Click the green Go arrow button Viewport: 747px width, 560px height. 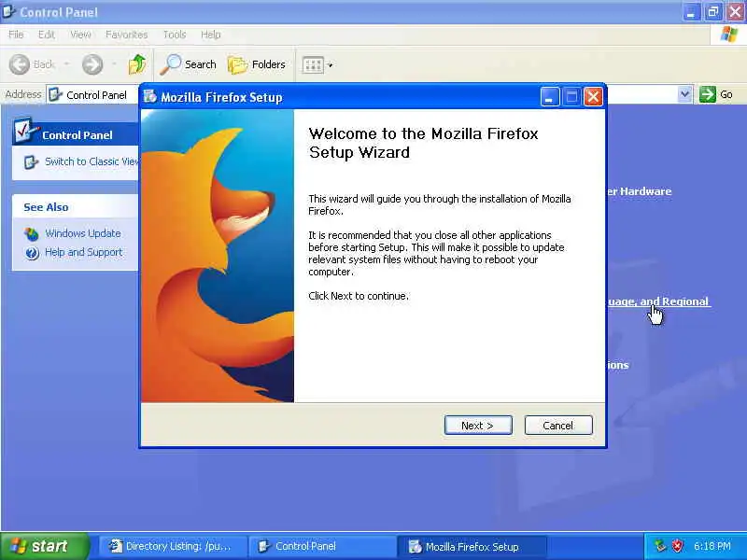pos(708,94)
